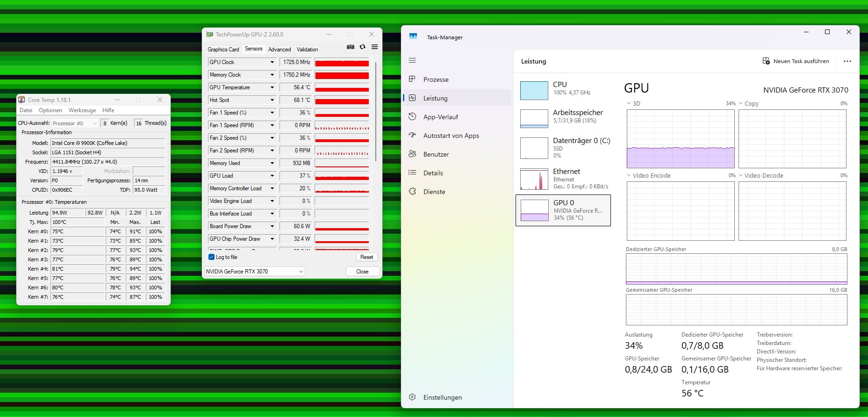Screen dimensions: 868x417
Task: Click the 3D utilization graph
Action: [x=681, y=139]
